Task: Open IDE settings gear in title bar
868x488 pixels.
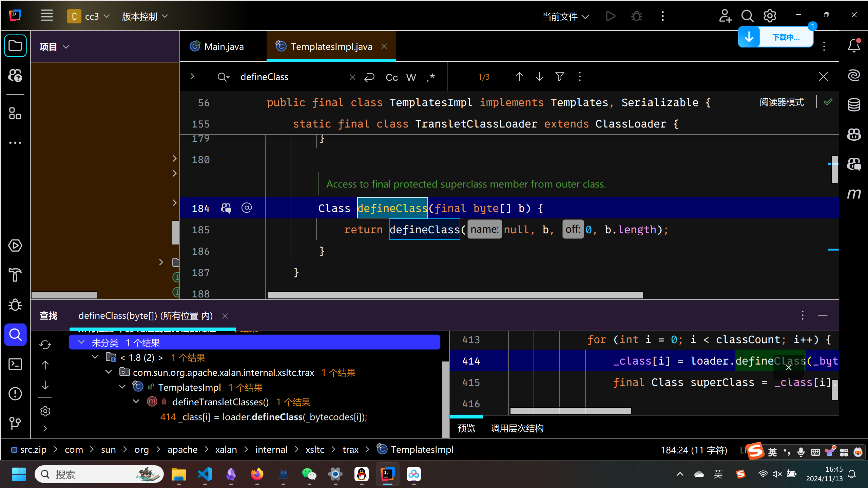Action: click(x=770, y=16)
